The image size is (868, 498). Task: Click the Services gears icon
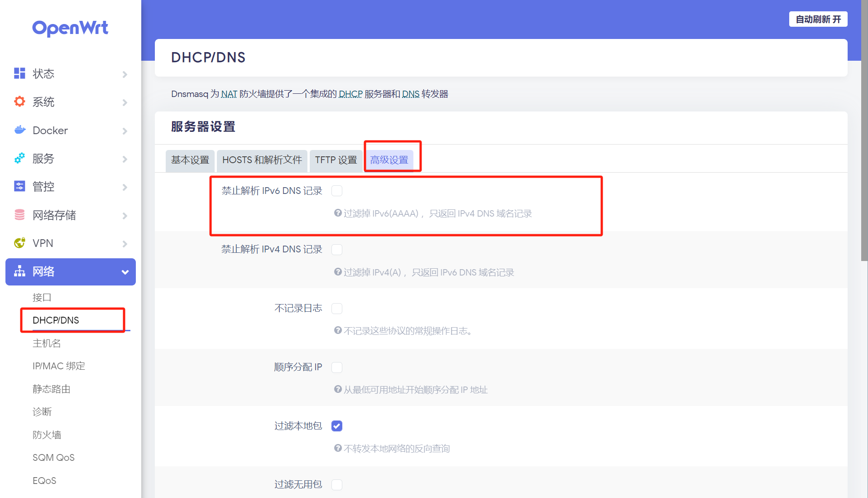tap(19, 158)
